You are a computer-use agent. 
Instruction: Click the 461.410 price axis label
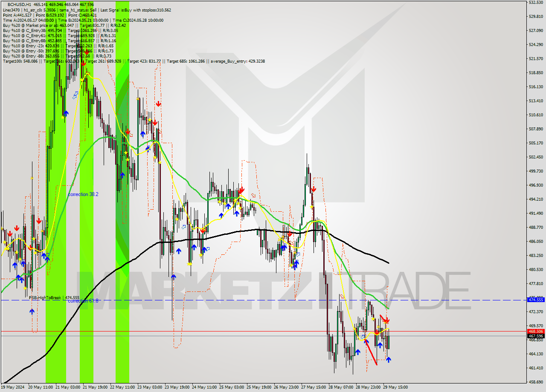(536, 368)
